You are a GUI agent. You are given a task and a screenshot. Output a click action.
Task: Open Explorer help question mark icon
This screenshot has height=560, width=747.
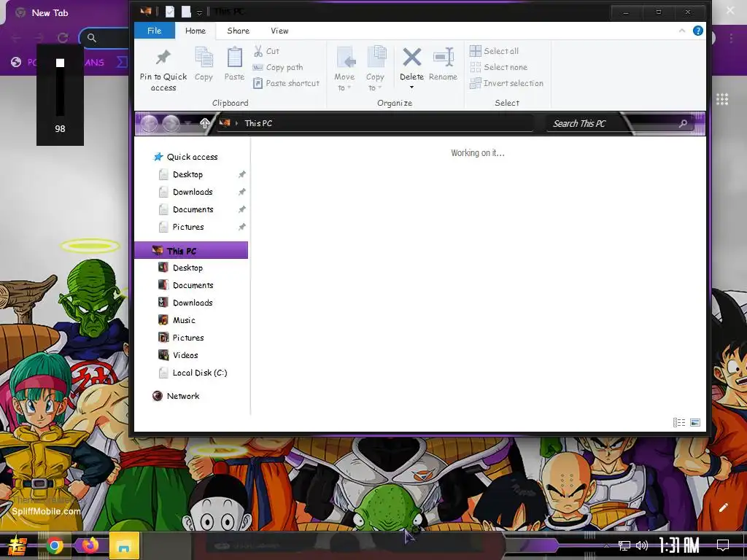click(697, 31)
